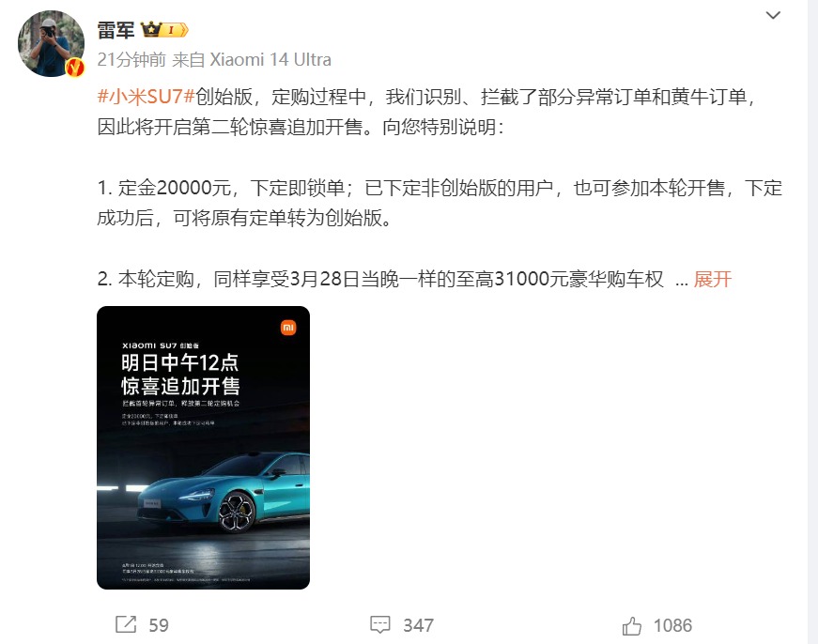Open the SU7 poster image thumbnail
Viewport: 818px width, 644px height.
(204, 448)
